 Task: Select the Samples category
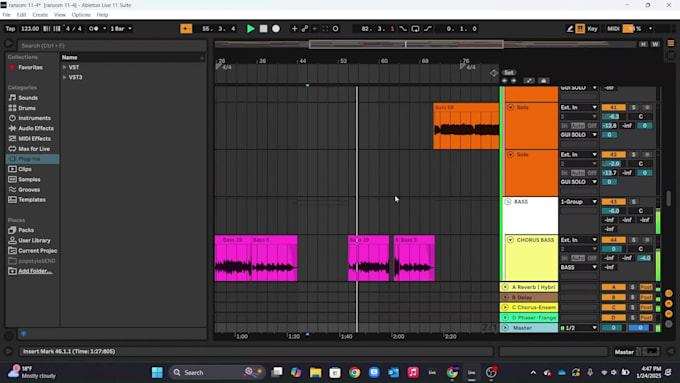(x=29, y=179)
